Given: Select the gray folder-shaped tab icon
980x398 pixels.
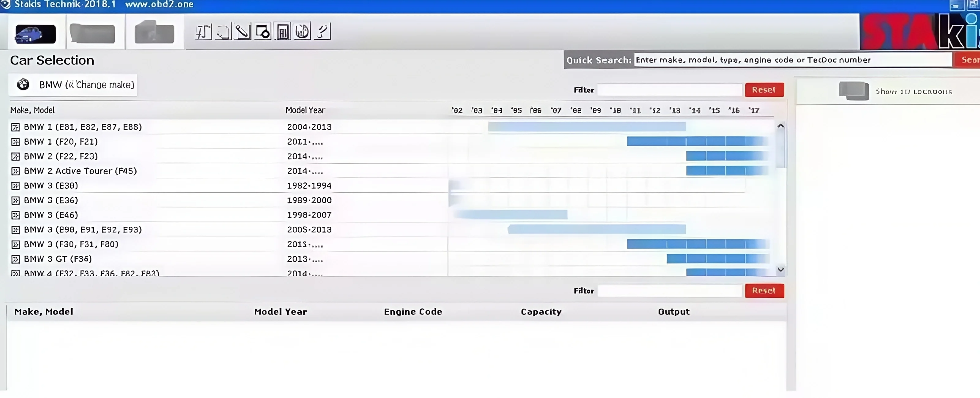Looking at the screenshot, I should pyautogui.click(x=154, y=32).
